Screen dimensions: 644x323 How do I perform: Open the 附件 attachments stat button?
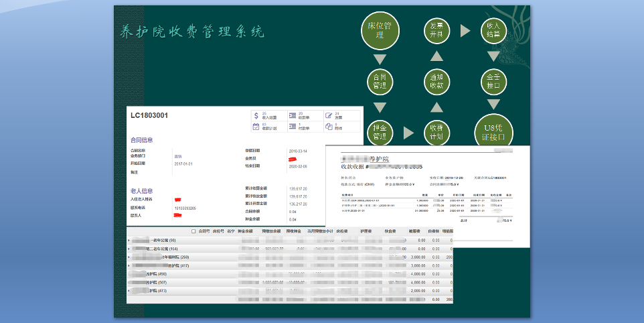(x=341, y=127)
